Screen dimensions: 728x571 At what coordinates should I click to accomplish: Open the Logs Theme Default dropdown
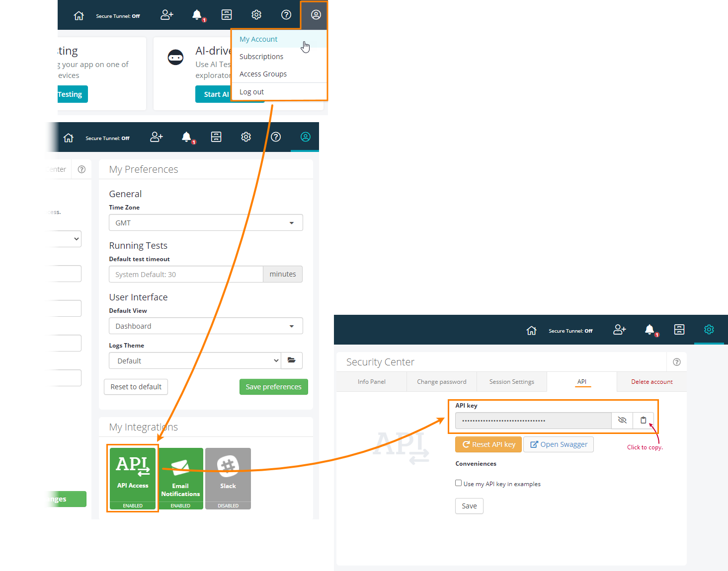[195, 361]
